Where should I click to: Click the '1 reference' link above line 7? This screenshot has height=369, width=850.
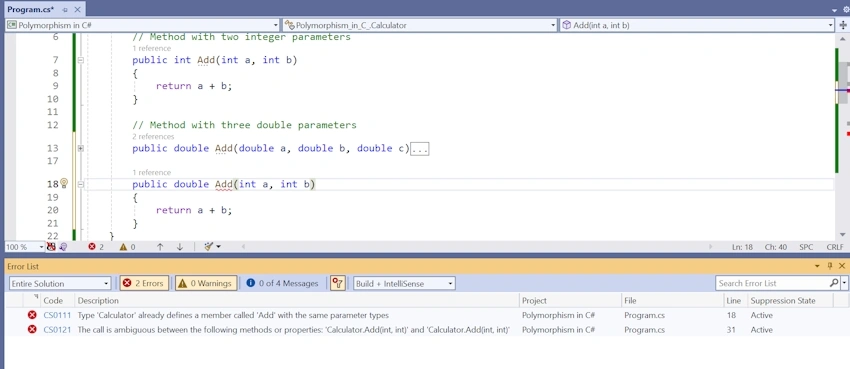(151, 48)
